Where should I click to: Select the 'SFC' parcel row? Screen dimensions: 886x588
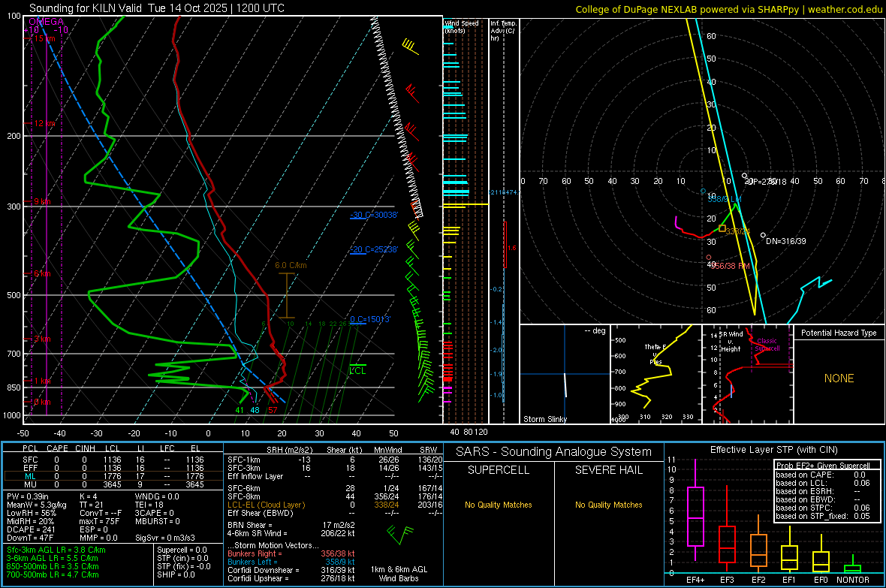click(x=113, y=460)
